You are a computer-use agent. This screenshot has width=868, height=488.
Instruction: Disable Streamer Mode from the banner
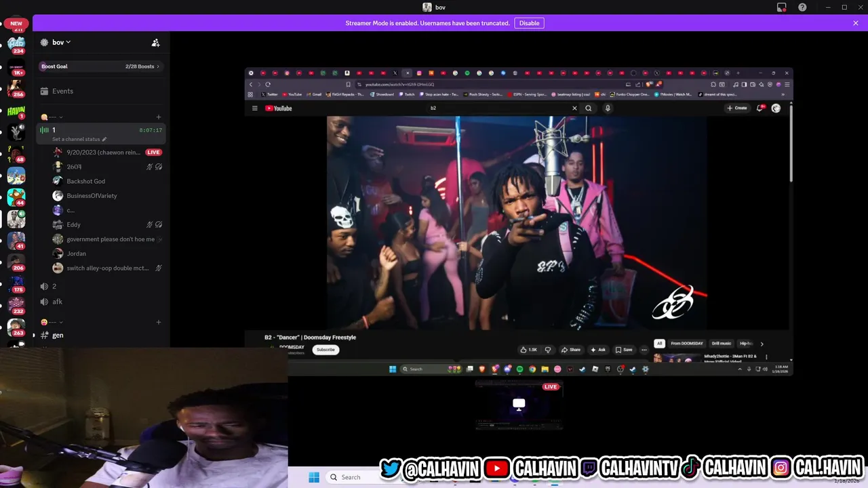click(x=529, y=23)
